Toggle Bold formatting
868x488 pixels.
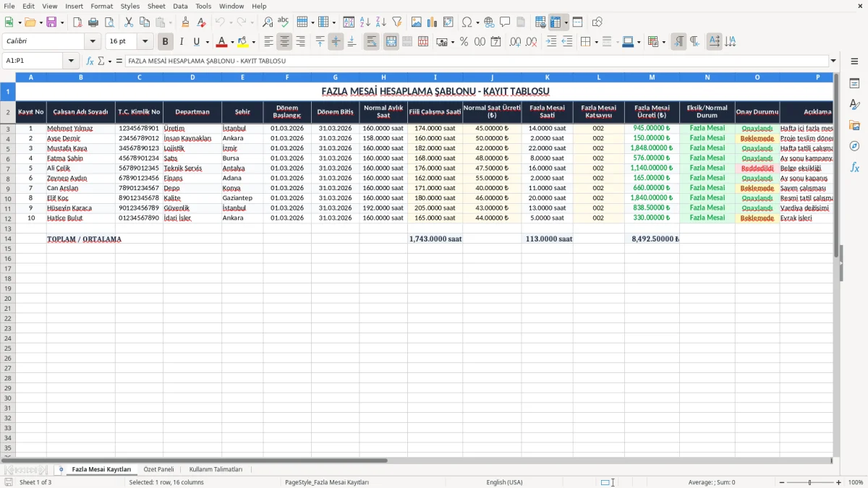[166, 42]
